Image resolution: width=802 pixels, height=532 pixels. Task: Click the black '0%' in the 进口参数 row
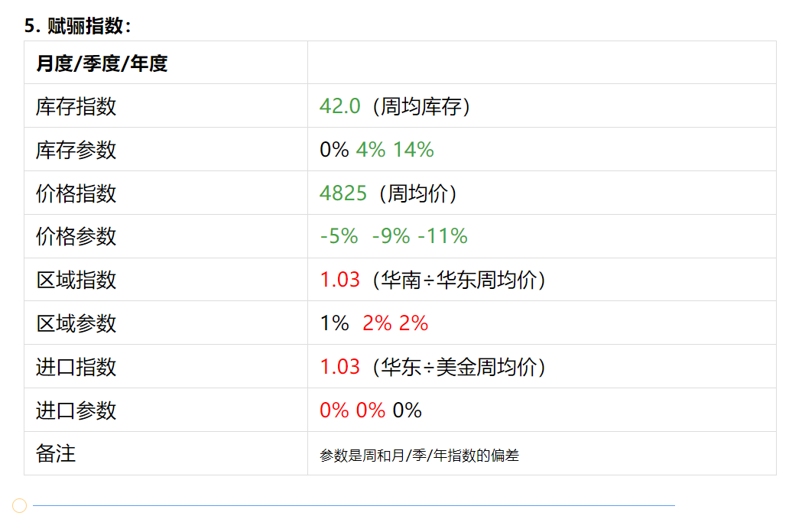[407, 410]
